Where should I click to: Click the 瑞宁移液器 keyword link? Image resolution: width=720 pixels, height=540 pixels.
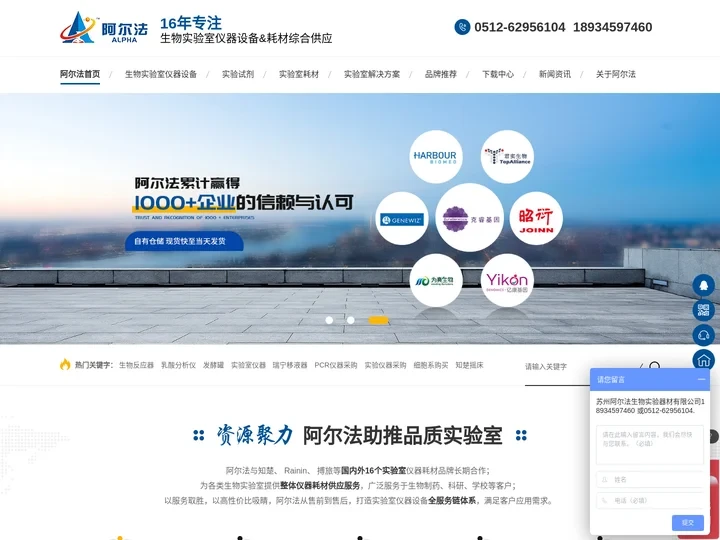(290, 365)
